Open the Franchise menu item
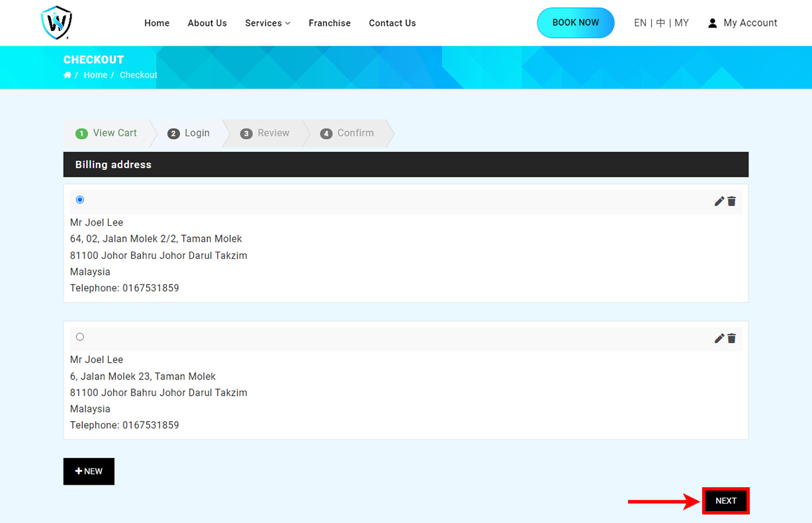The width and height of the screenshot is (812, 523). (x=330, y=23)
